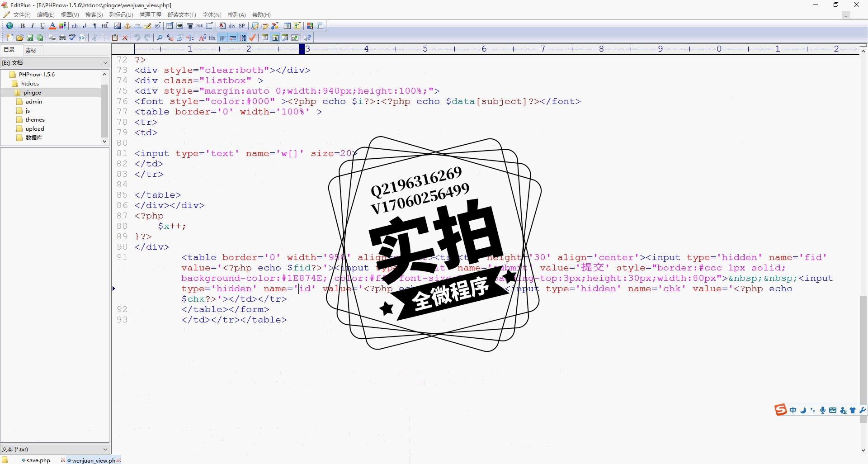Paste from clipboard
The image size is (868, 464).
[x=115, y=38]
